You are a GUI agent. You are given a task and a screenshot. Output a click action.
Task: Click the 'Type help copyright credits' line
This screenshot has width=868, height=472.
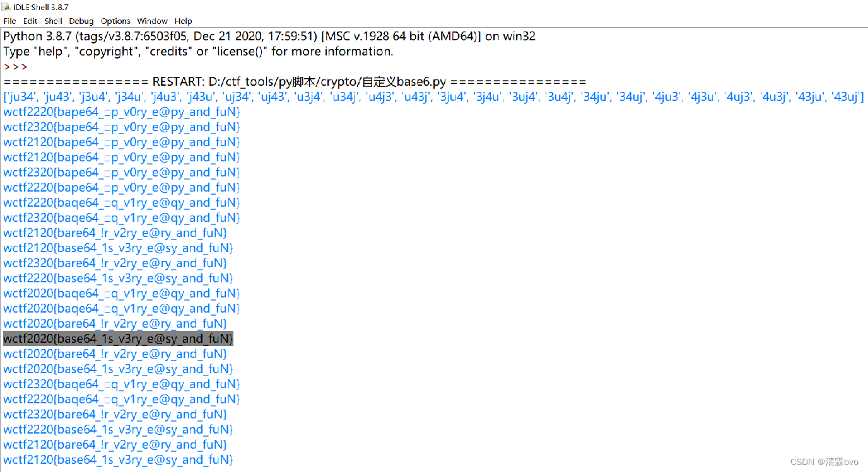[x=197, y=51]
